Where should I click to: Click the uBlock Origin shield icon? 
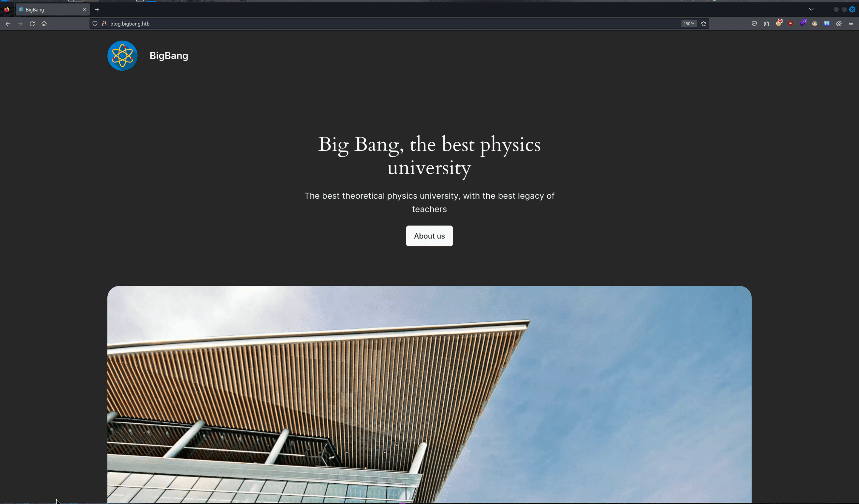point(790,23)
